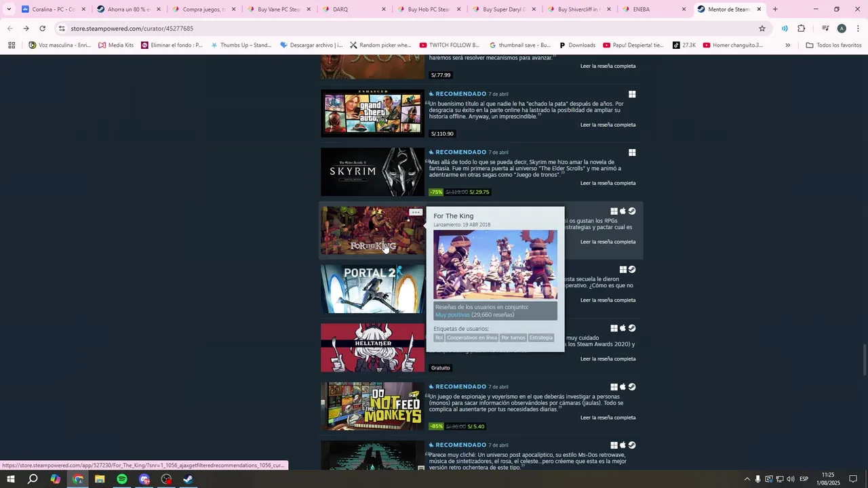Image resolution: width=868 pixels, height=488 pixels.
Task: Open the Homer changuito bookmark
Action: [733, 45]
